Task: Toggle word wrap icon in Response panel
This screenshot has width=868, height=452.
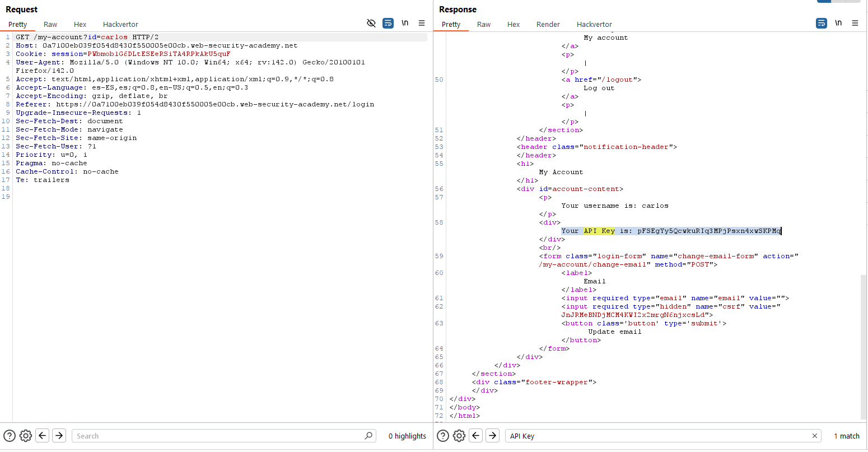Action: coord(821,23)
